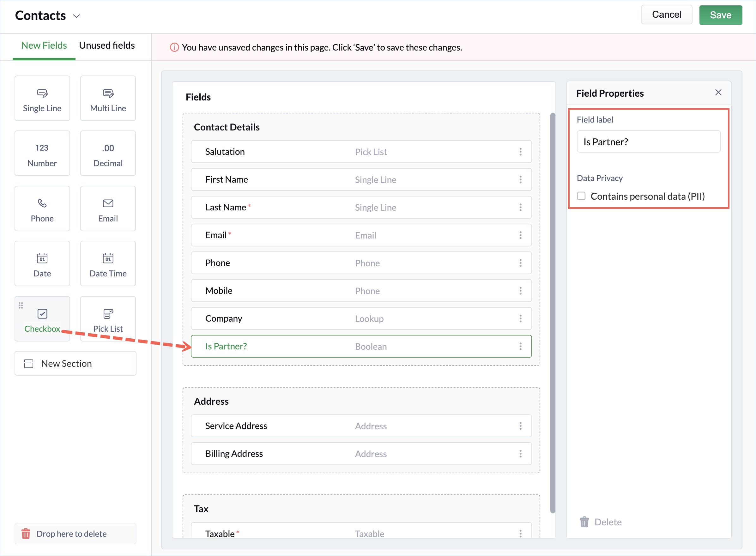This screenshot has height=556, width=756.
Task: Click the Decimal field type tile
Action: click(108, 154)
